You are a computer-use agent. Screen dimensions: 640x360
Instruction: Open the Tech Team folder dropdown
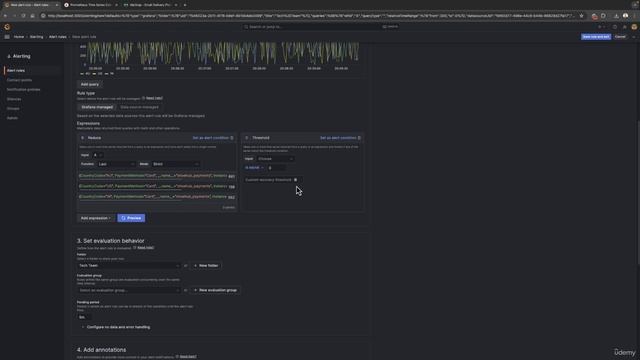[129, 266]
